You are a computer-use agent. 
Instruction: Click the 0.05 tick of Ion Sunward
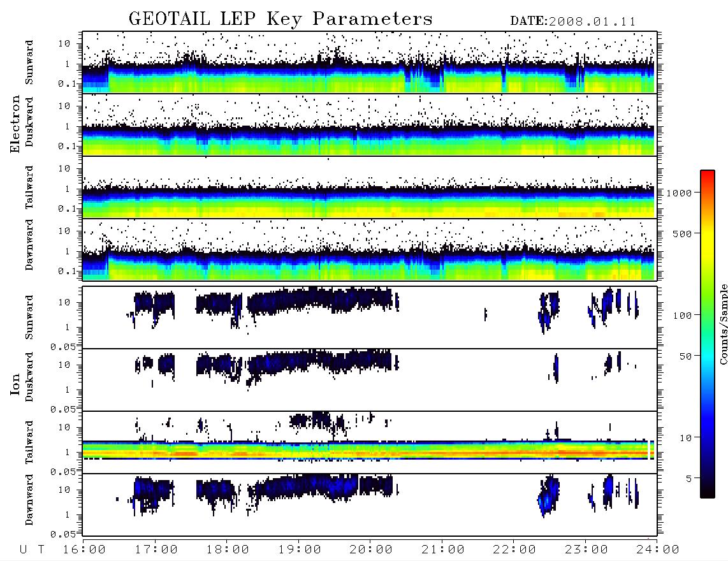63,347
